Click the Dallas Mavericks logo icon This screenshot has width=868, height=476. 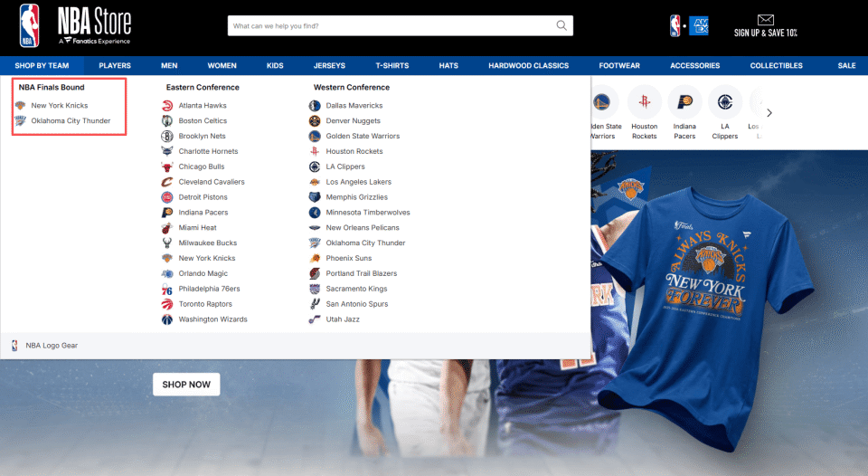pyautogui.click(x=315, y=105)
